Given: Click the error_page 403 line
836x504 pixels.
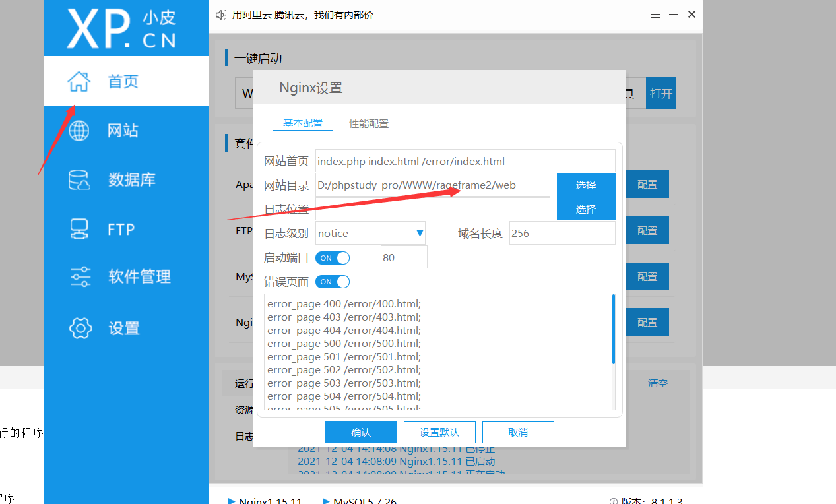Looking at the screenshot, I should coord(344,317).
